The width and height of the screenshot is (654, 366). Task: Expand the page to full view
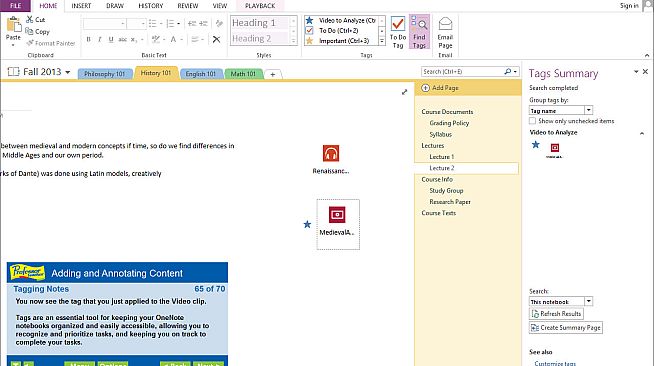click(x=404, y=92)
